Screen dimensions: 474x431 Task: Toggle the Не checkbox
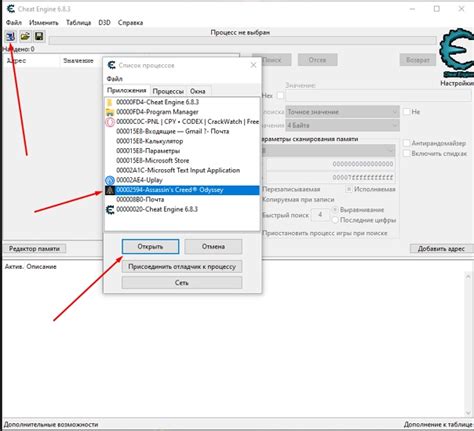point(406,112)
